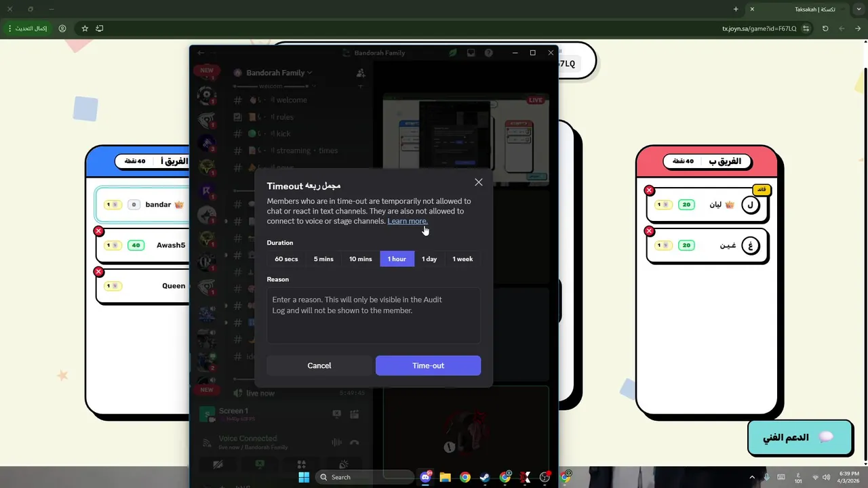Open the Discord help icon
The width and height of the screenshot is (868, 488).
pyautogui.click(x=489, y=53)
